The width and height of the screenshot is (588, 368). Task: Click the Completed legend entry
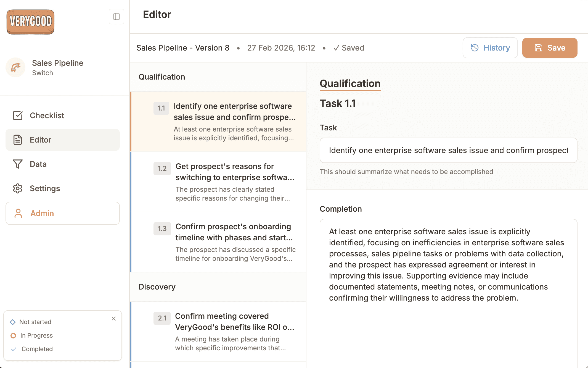click(37, 349)
